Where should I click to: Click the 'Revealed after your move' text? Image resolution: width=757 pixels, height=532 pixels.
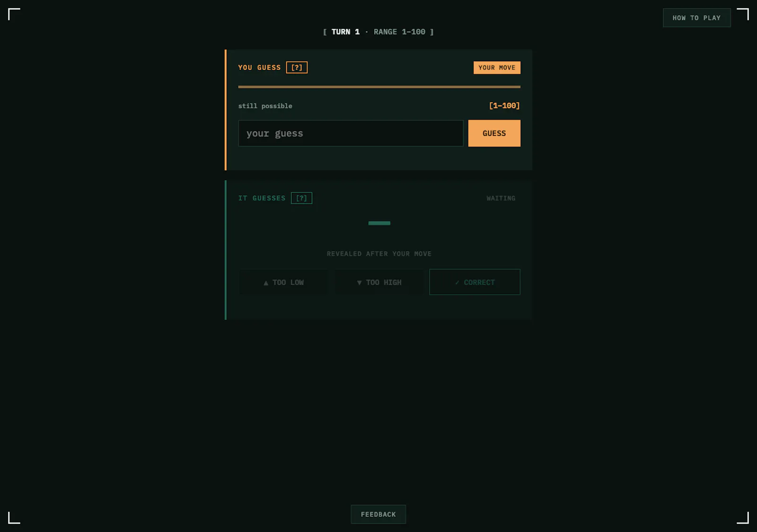click(x=379, y=254)
